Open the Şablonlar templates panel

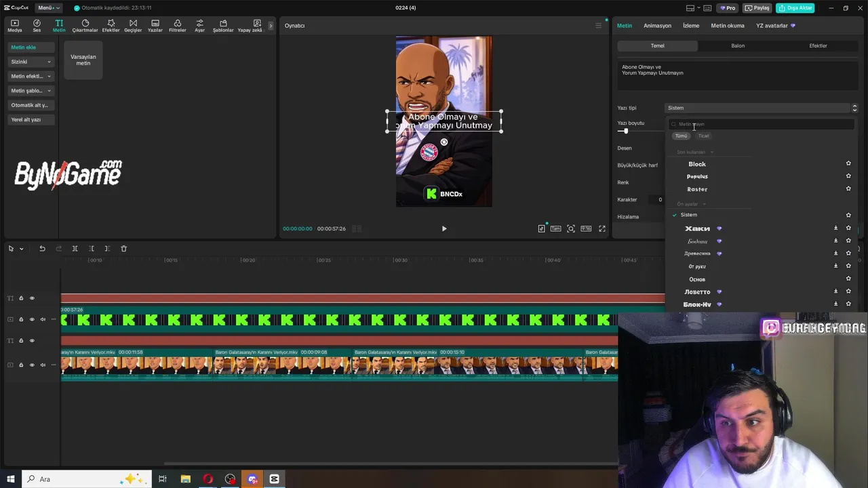tap(223, 26)
